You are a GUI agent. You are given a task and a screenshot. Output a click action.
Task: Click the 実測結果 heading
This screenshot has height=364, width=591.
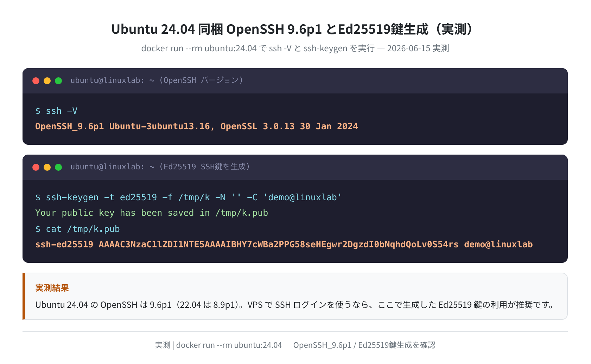coord(52,288)
